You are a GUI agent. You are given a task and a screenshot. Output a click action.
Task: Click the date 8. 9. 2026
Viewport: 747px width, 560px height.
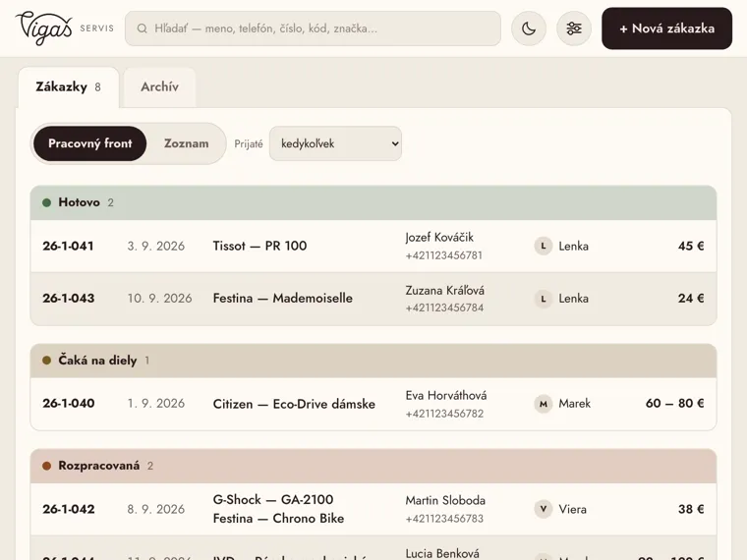pos(155,509)
